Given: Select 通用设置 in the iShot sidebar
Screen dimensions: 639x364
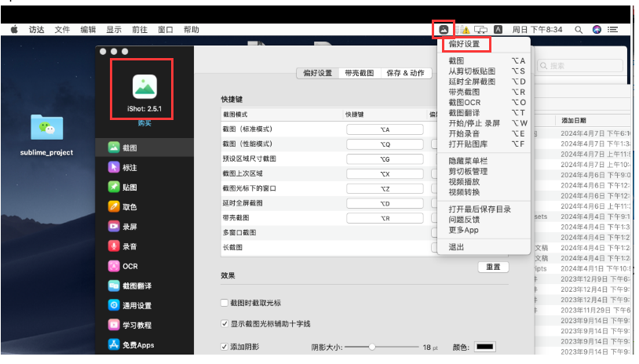Looking at the screenshot, I should (144, 305).
